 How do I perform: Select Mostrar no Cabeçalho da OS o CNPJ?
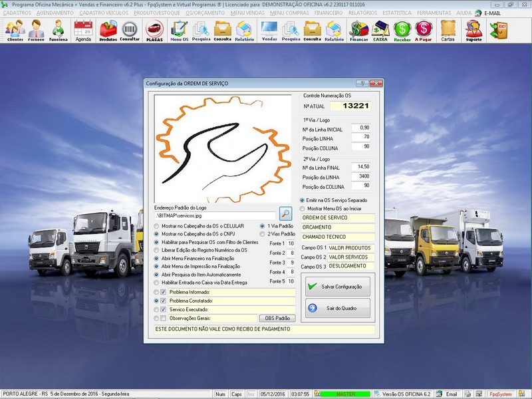[x=156, y=234]
